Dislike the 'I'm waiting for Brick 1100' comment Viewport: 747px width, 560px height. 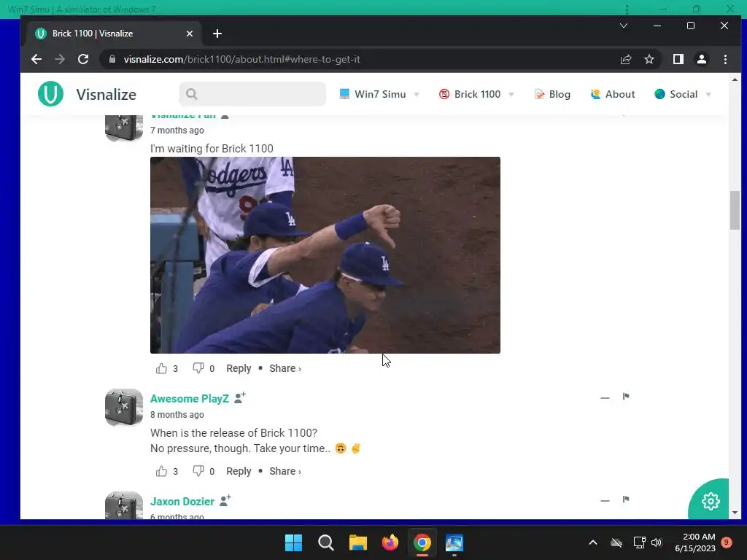[198, 368]
